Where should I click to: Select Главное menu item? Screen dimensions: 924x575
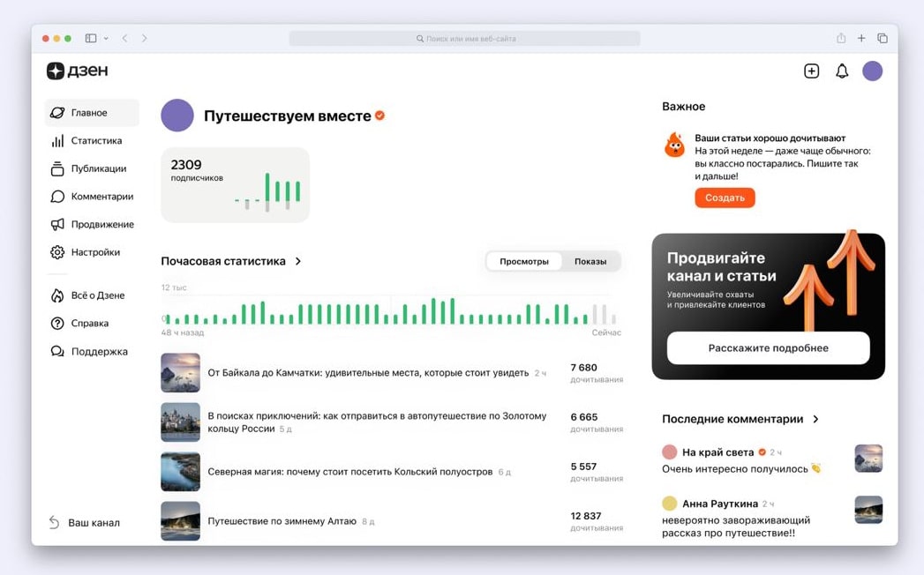(x=92, y=113)
